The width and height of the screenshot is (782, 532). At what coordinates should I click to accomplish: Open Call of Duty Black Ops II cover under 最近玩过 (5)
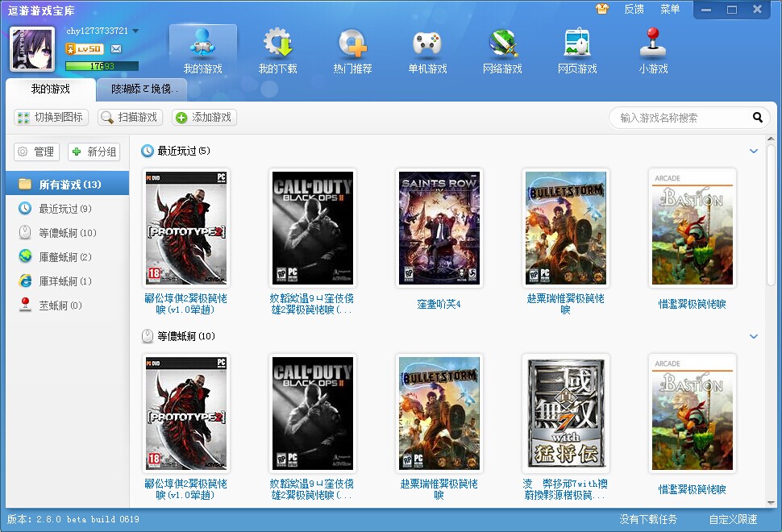pyautogui.click(x=313, y=228)
